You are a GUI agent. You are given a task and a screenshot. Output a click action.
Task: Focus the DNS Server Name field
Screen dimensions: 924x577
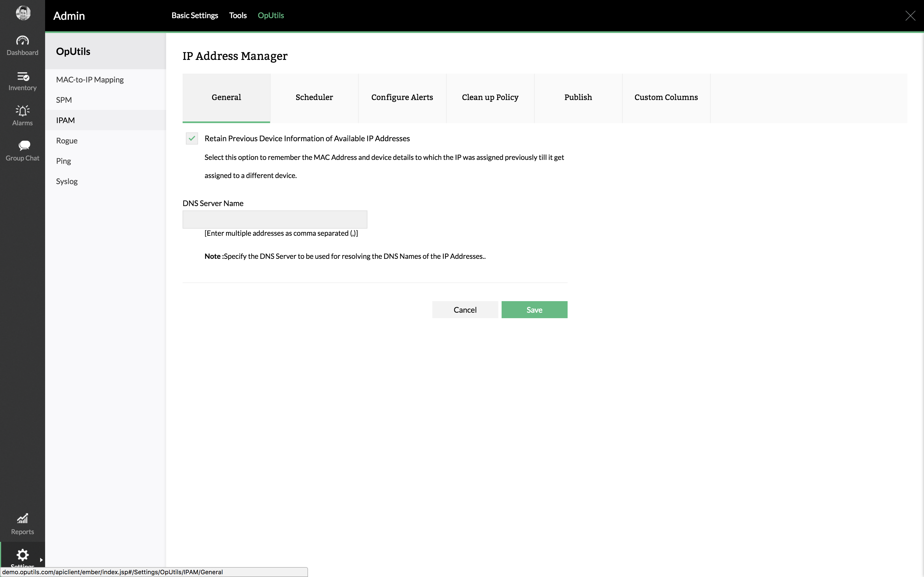point(274,220)
